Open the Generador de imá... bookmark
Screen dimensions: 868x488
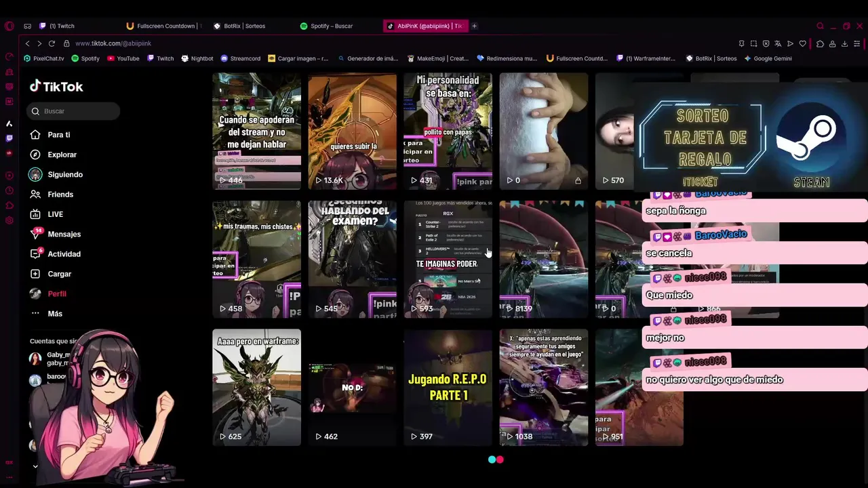coord(368,58)
